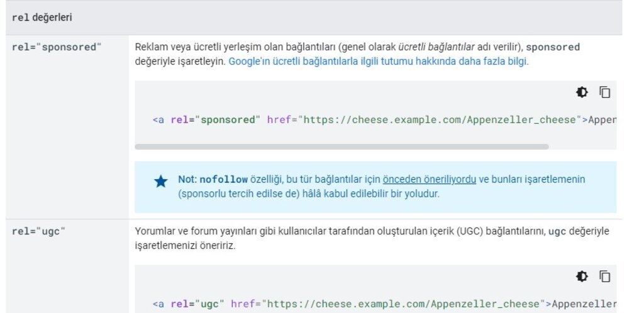
Task: Open Google'ın ücretli bağlantılarla ilgili tutumu link
Action: [x=378, y=62]
